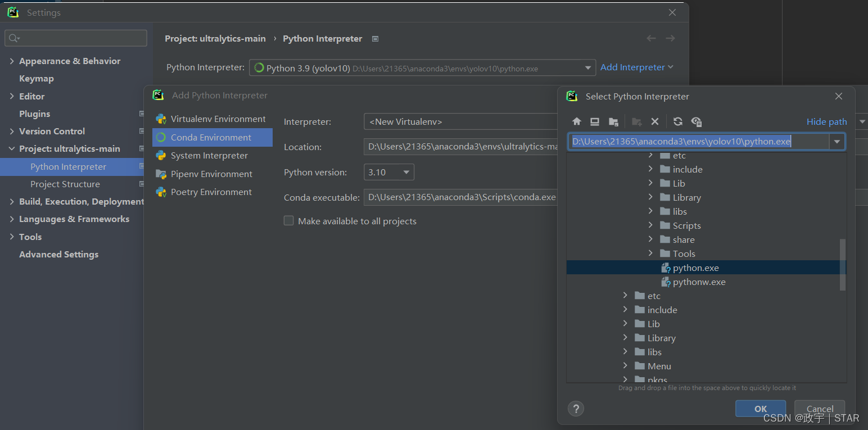
Task: Refresh the file chooser tree
Action: (x=677, y=121)
